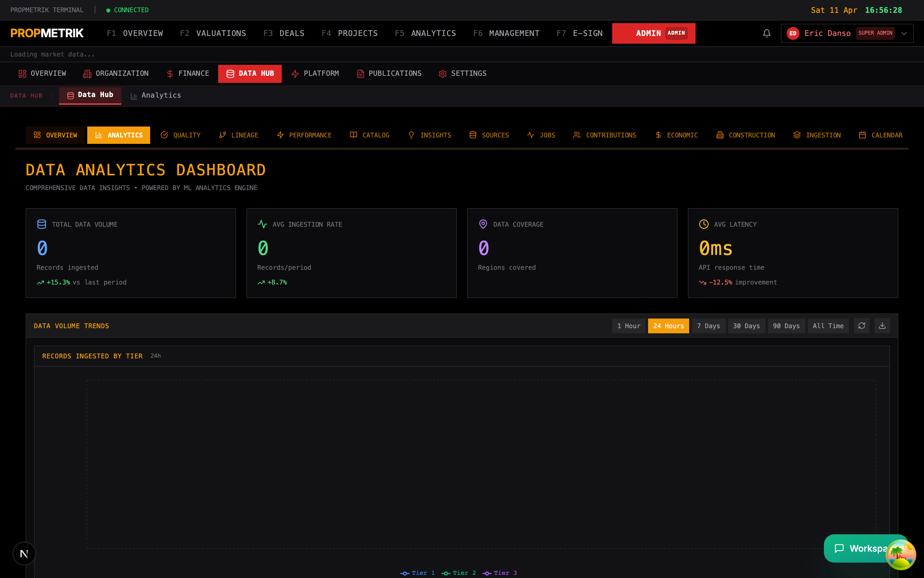Click the Total Data Volume database icon
This screenshot has height=578, width=924.
coord(42,224)
